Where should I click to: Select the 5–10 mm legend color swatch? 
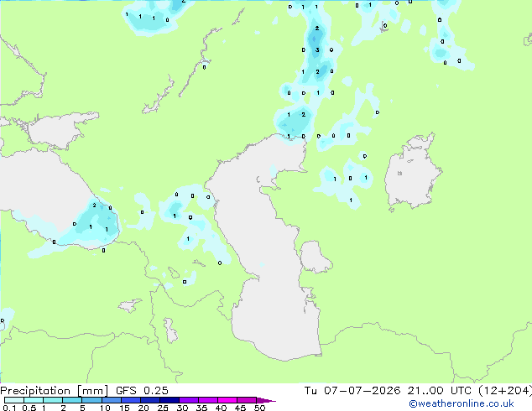pos(91,400)
